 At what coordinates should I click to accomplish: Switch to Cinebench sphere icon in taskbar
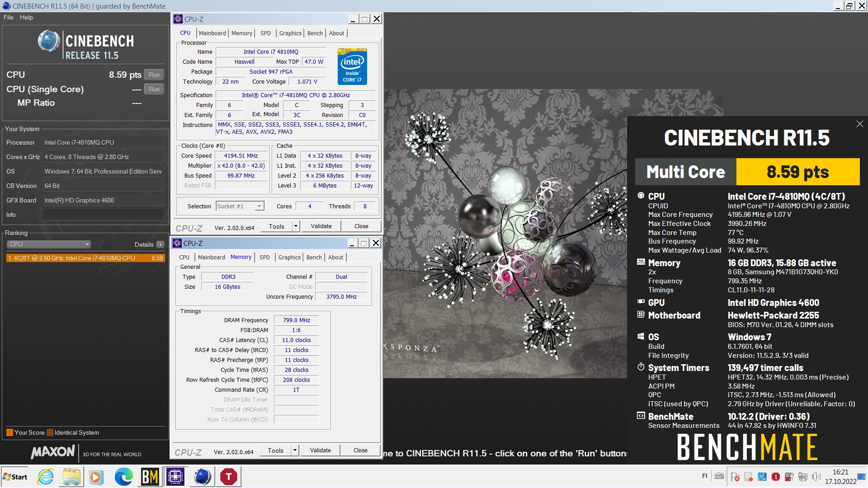coord(202,477)
